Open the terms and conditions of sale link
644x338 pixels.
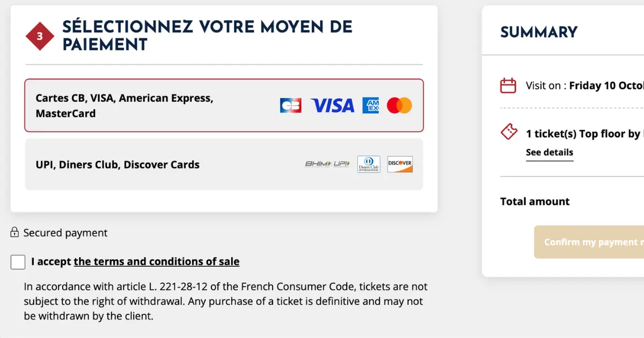pyautogui.click(x=157, y=262)
